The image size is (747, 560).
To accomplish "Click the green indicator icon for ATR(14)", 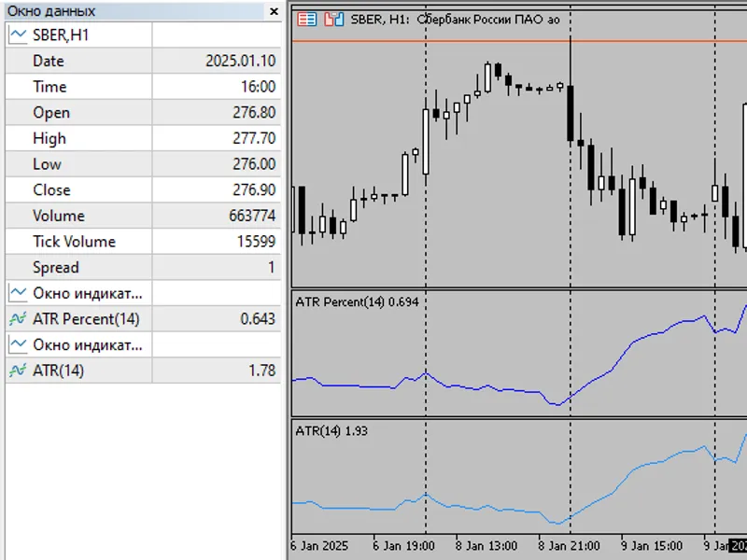I will 18,370.
